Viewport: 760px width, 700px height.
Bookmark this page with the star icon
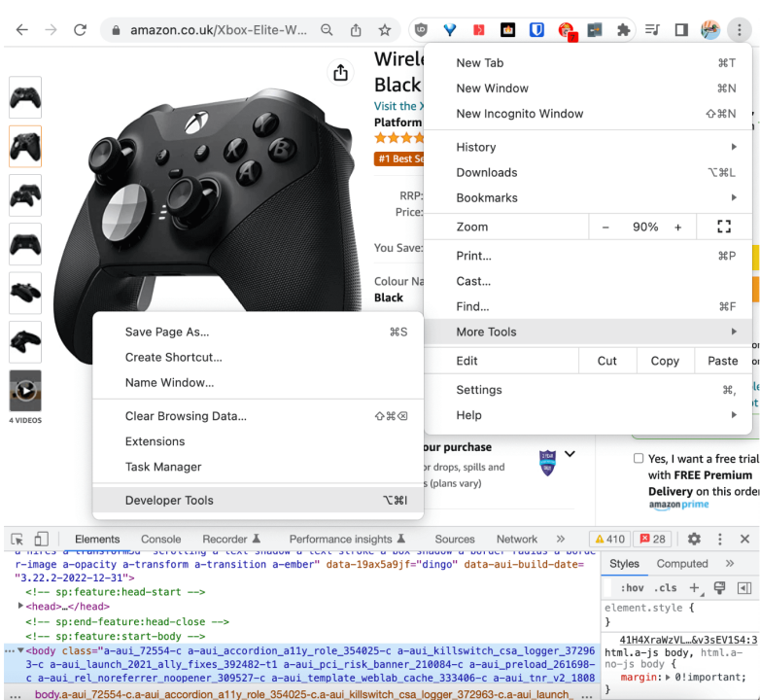pyautogui.click(x=385, y=30)
